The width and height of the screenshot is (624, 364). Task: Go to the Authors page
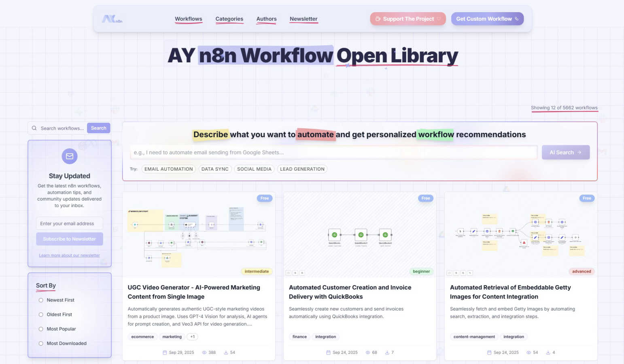[266, 19]
